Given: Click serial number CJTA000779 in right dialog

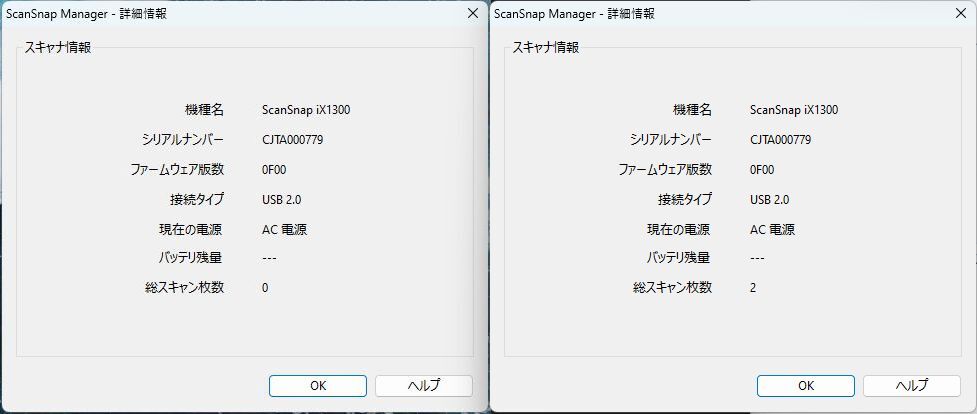Looking at the screenshot, I should point(780,140).
